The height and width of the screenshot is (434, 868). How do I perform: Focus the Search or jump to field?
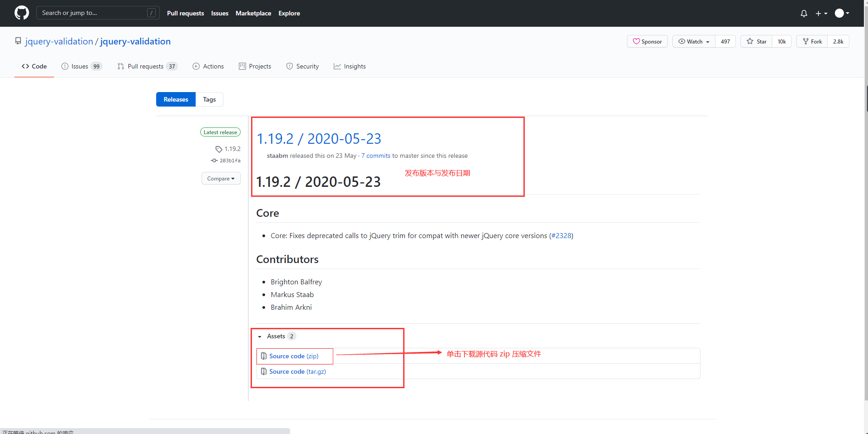(98, 13)
